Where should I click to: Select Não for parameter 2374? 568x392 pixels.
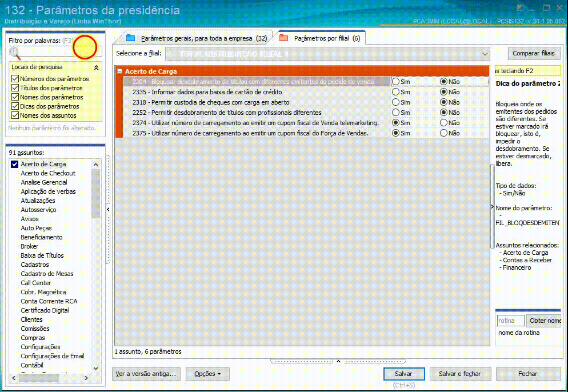pyautogui.click(x=443, y=123)
